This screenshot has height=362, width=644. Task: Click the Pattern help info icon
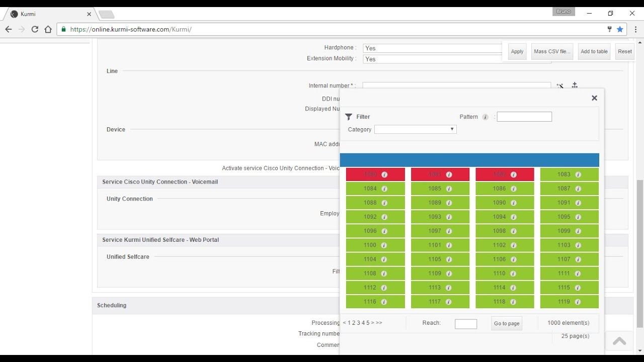[485, 117]
